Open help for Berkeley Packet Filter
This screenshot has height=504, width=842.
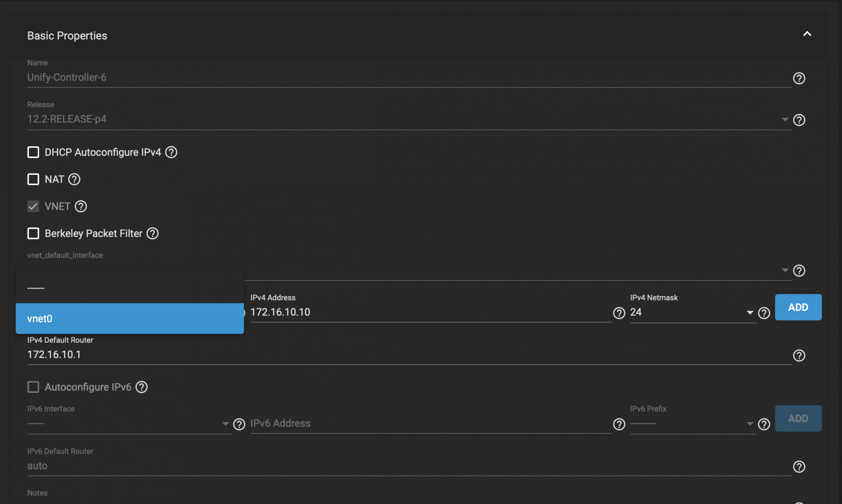pyautogui.click(x=152, y=234)
